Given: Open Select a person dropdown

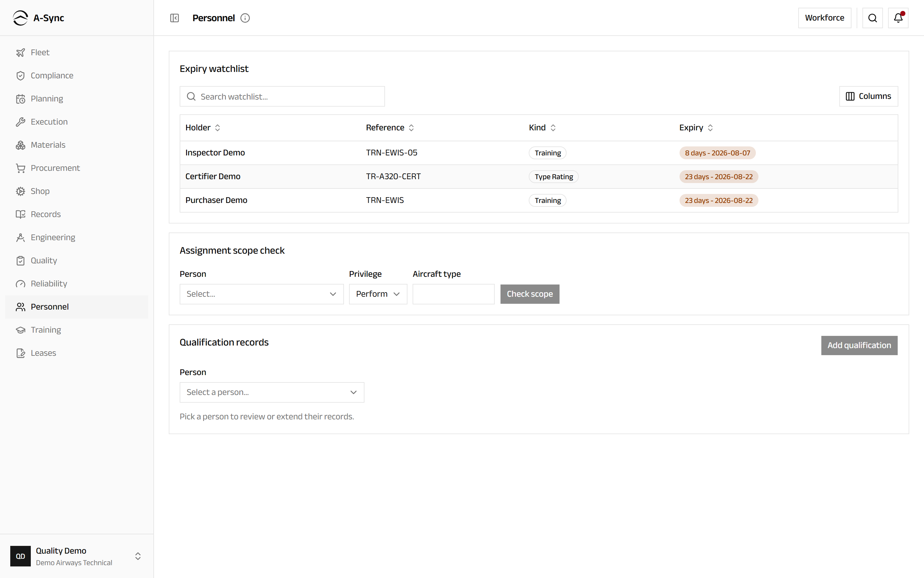Looking at the screenshot, I should [x=272, y=392].
